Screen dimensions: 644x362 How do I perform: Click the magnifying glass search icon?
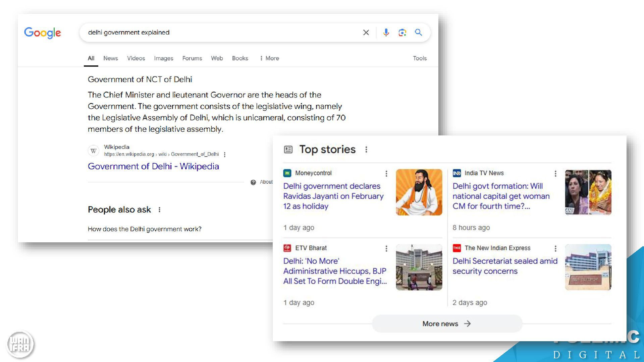click(418, 33)
